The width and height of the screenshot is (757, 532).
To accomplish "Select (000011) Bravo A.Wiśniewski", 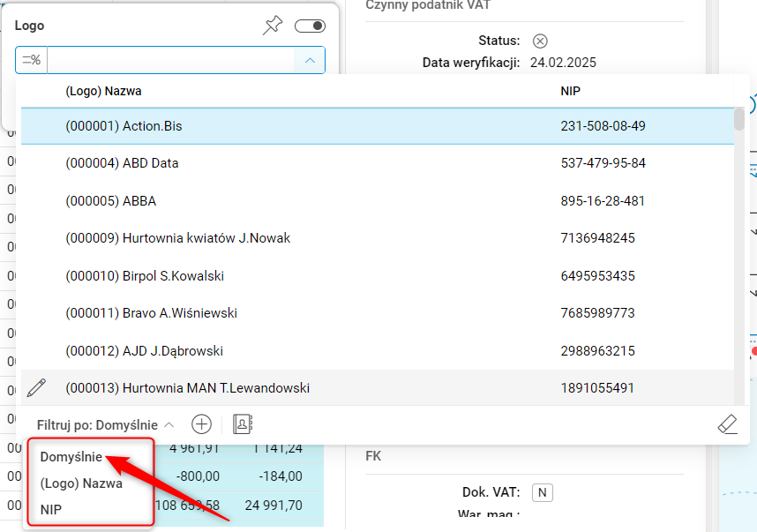I will pos(378,313).
